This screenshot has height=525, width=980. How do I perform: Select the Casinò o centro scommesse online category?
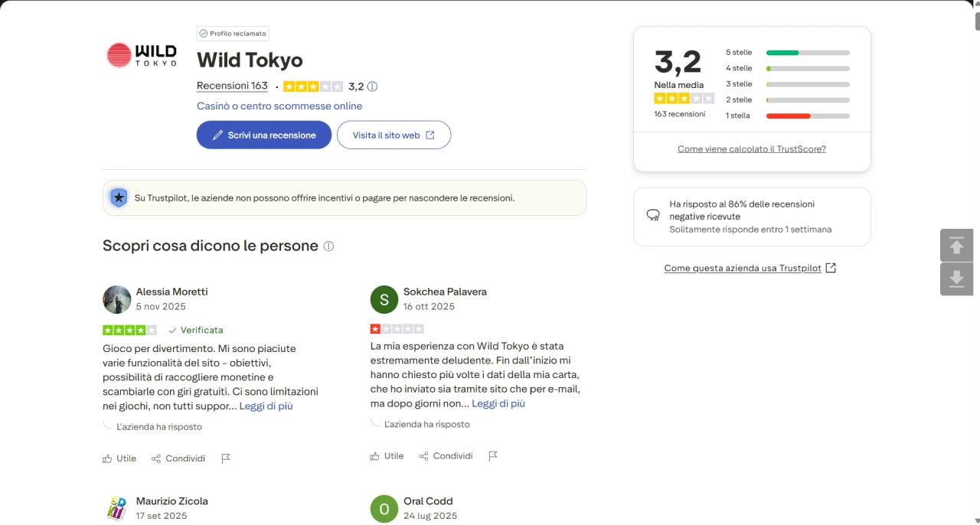279,106
